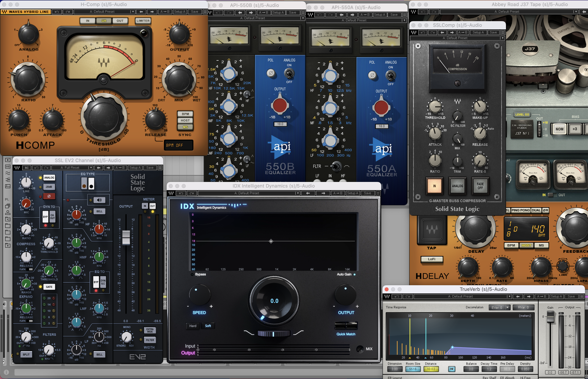Select IN meter mode on H-Comp
Image resolution: width=588 pixels, height=379 pixels.
click(87, 21)
